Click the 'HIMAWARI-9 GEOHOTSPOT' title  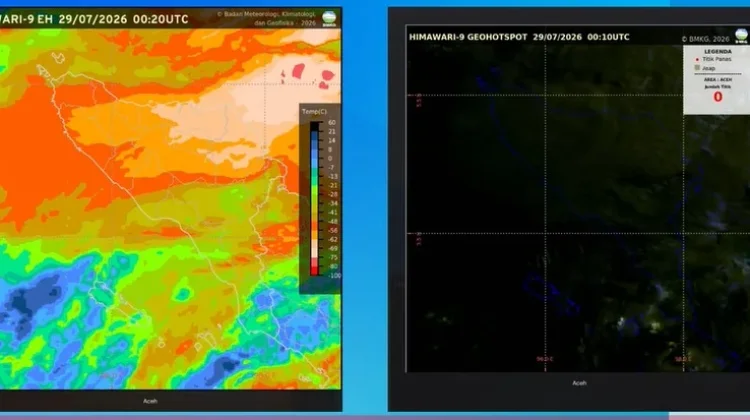coord(468,37)
